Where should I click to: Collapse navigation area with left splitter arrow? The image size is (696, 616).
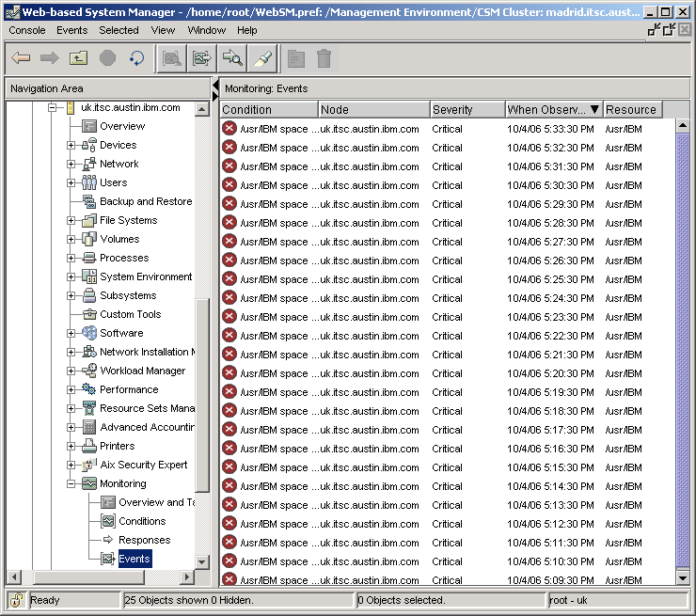[x=215, y=86]
